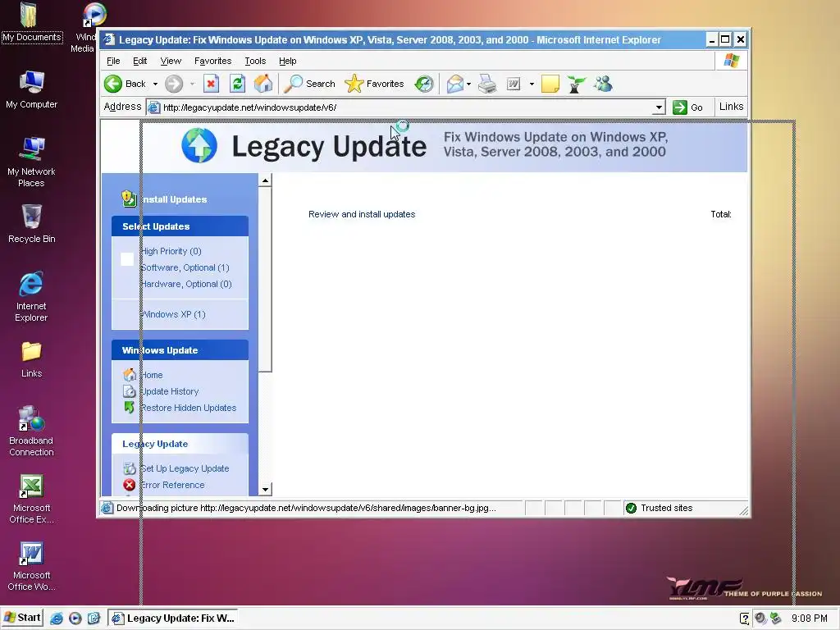Open the View menu
The height and width of the screenshot is (630, 840).
(171, 61)
